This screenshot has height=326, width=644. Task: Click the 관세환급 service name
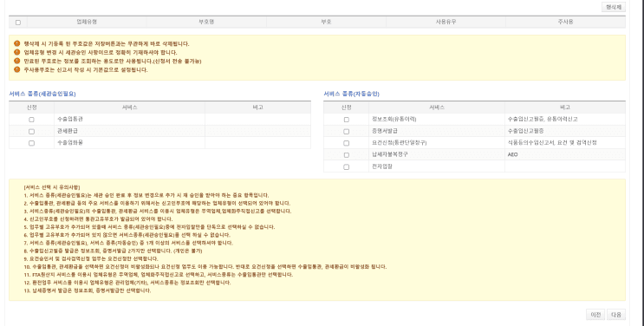coord(68,131)
